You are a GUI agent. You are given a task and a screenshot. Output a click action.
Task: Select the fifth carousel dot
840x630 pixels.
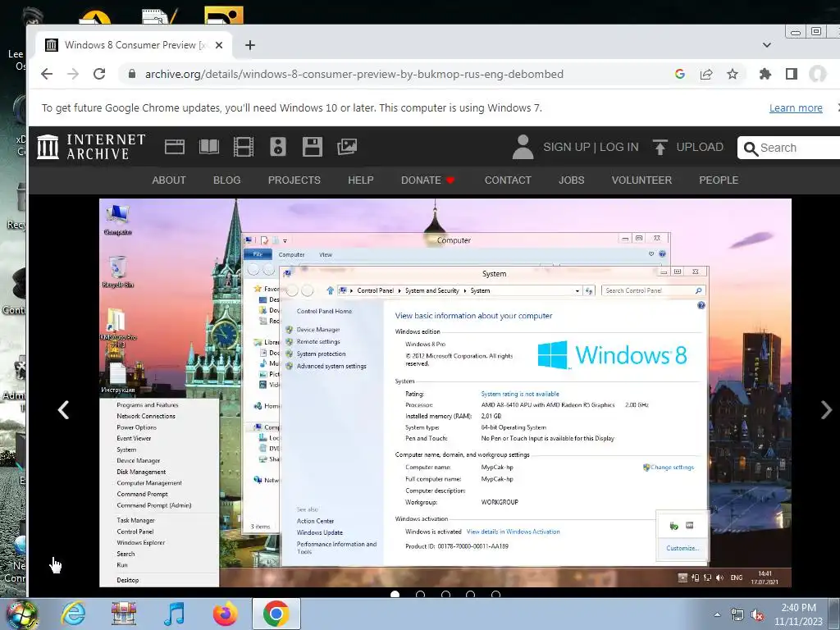click(495, 594)
